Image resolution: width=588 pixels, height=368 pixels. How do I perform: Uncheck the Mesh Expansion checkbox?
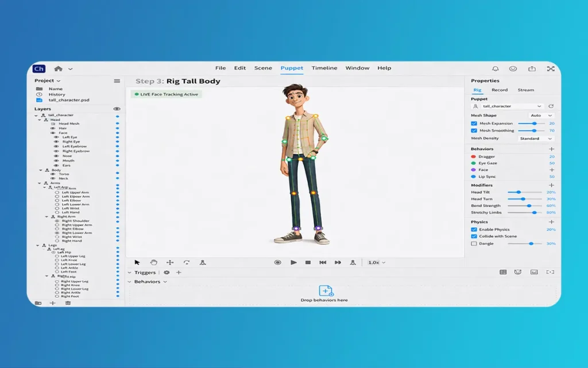click(474, 124)
